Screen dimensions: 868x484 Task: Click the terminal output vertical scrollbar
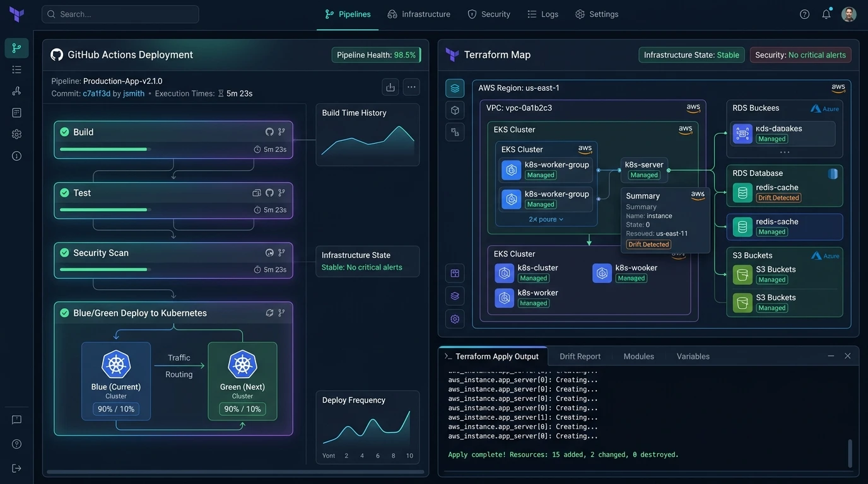pos(850,453)
